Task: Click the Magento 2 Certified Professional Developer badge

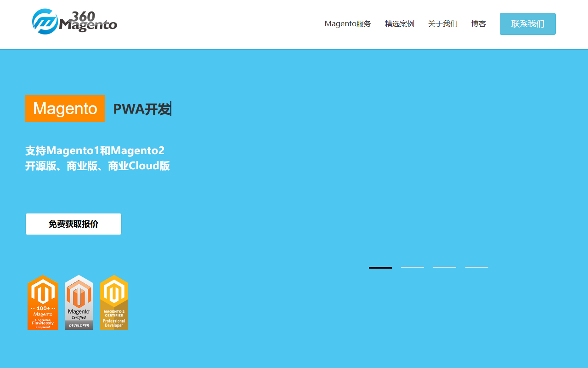Action: click(x=114, y=302)
